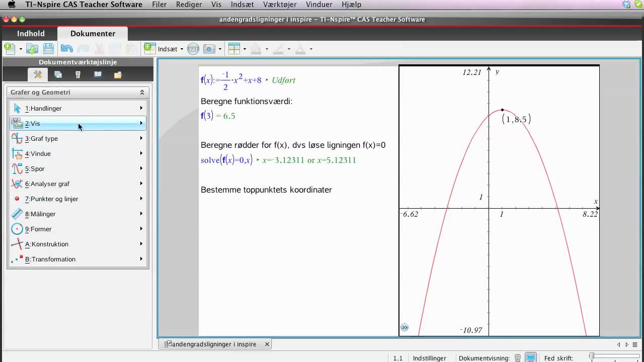644x362 pixels.
Task: Open the Vis menu in the menu bar
Action: pos(216,5)
